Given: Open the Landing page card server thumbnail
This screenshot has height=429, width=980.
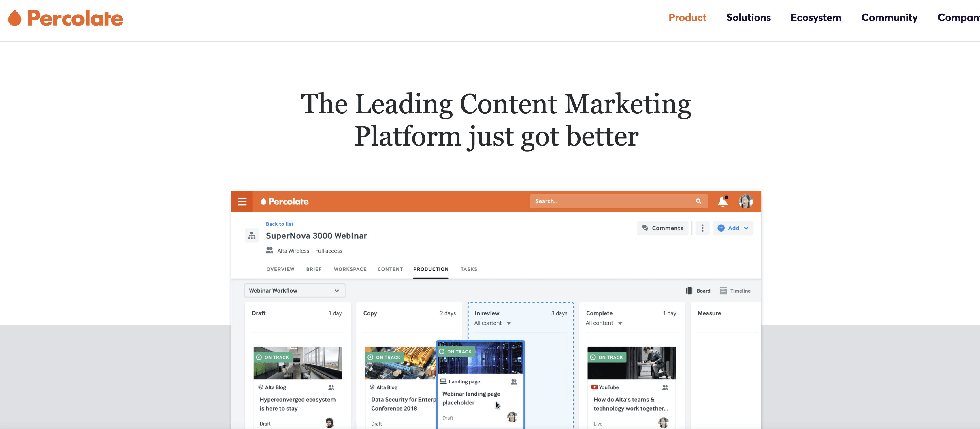Looking at the screenshot, I should point(480,357).
